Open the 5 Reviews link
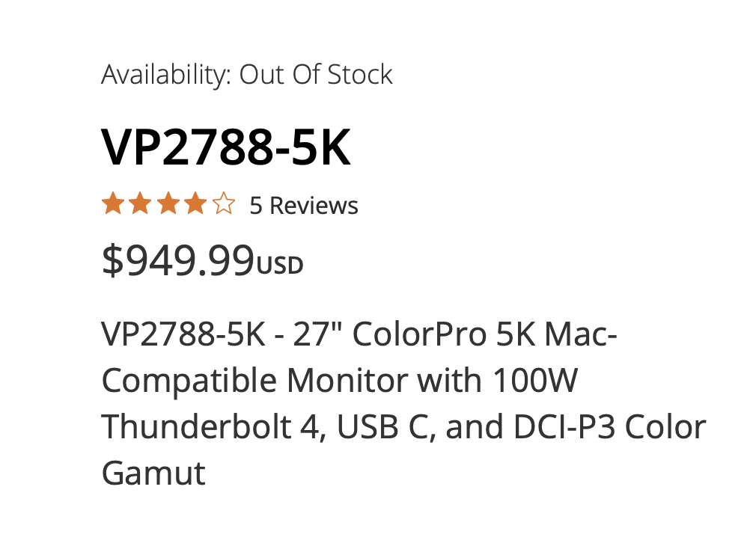 [x=303, y=206]
